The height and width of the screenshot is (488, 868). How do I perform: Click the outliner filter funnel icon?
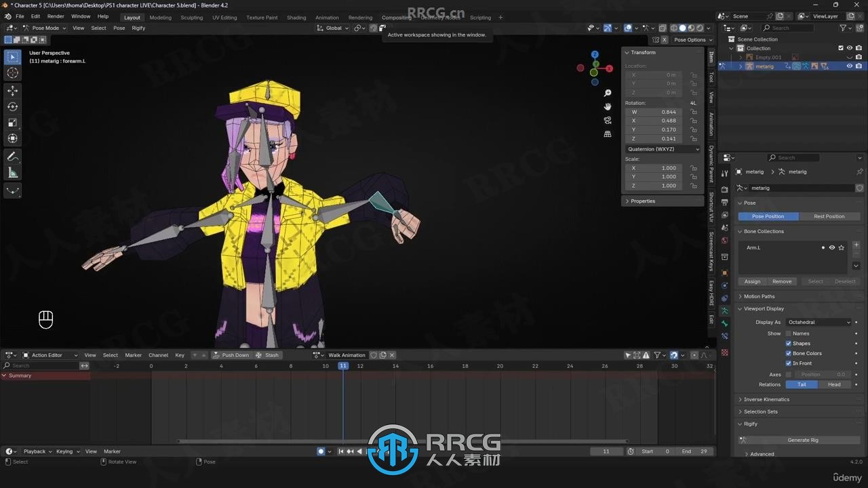843,28
